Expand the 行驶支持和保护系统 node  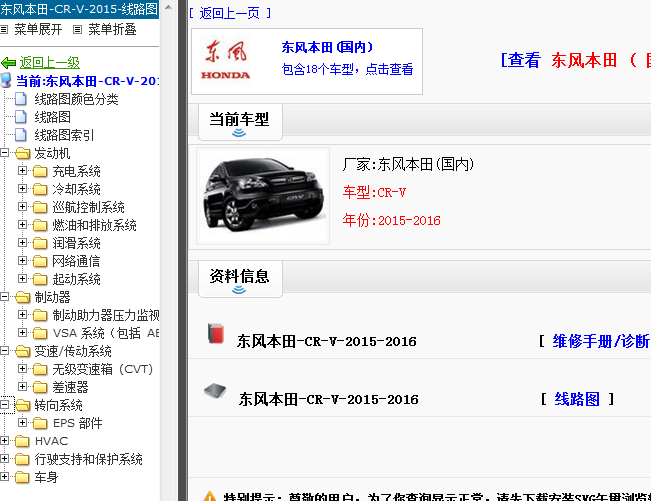pyautogui.click(x=5, y=459)
